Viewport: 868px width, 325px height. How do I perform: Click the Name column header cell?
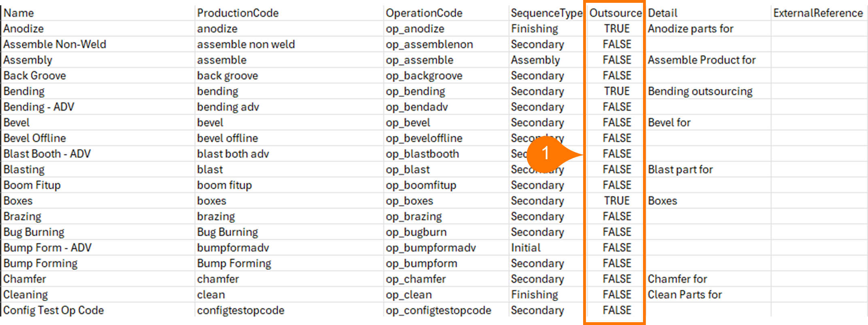coord(19,13)
